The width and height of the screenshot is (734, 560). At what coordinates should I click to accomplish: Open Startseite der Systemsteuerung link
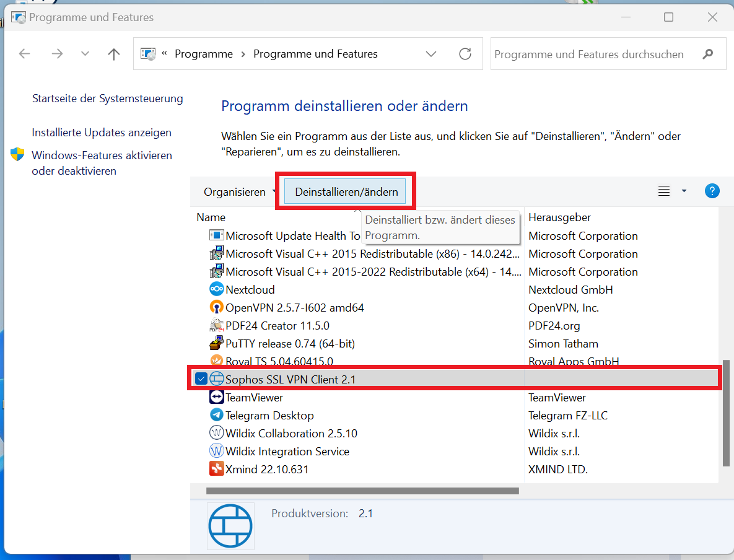click(x=108, y=98)
